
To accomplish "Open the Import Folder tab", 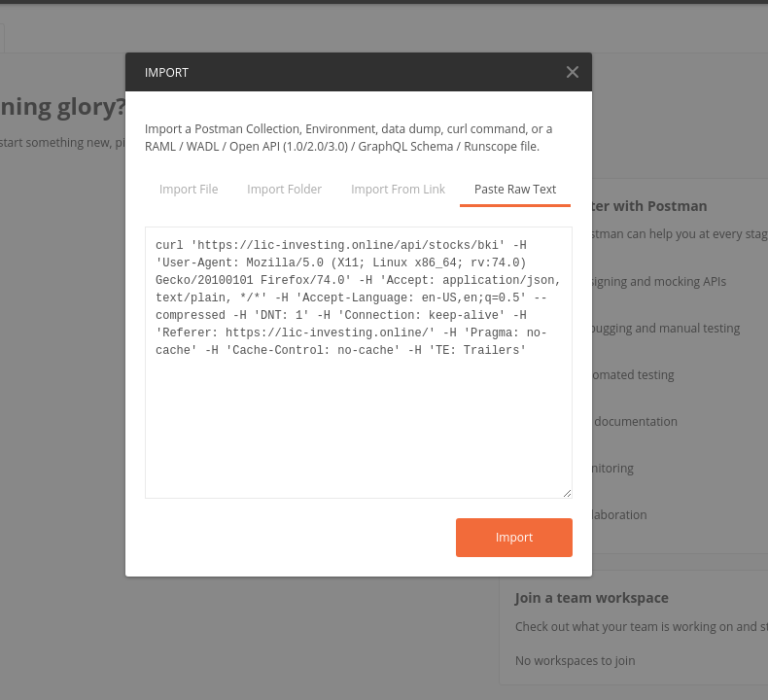I will [284, 190].
